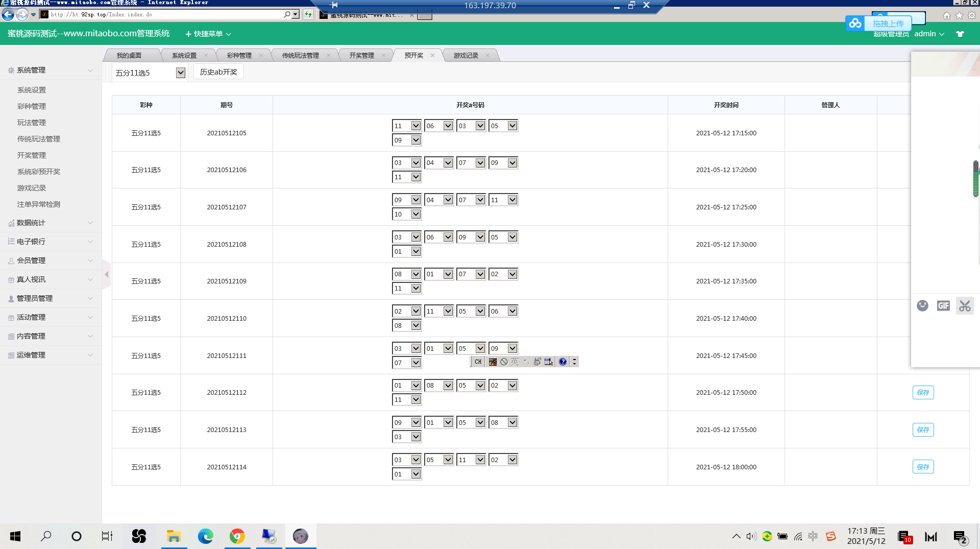Screen dimensions: 980x549
Task: Click the scissors screenshot icon
Action: 964,306
